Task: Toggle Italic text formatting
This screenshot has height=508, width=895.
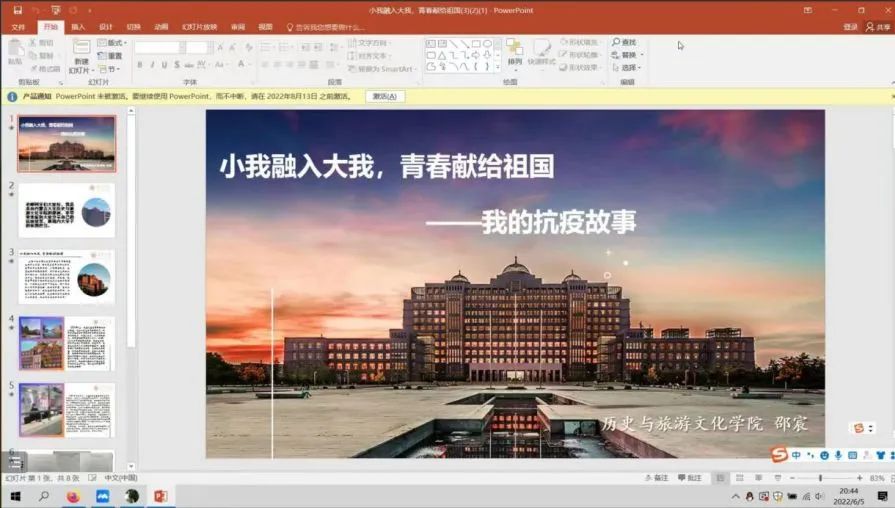Action: point(153,65)
